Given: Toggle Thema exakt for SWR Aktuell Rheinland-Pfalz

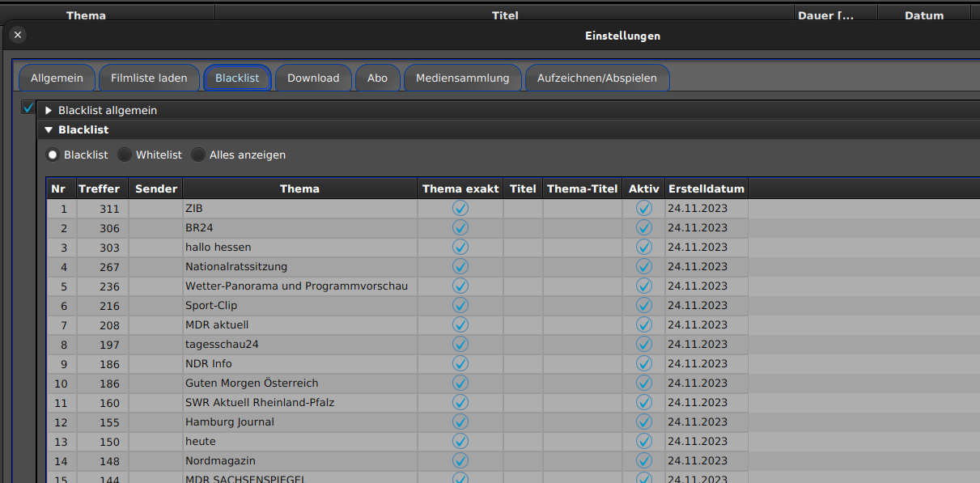Looking at the screenshot, I should [x=460, y=402].
